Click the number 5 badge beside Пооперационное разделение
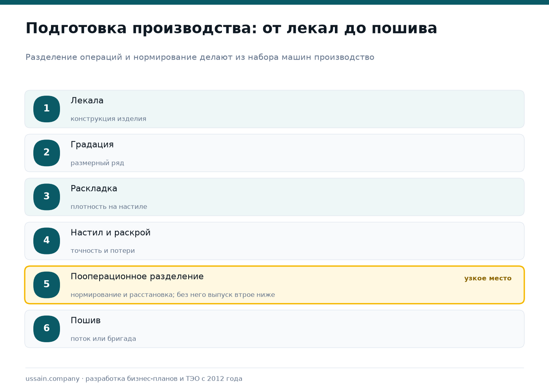Screen dimensions: 549x392 tap(47, 285)
